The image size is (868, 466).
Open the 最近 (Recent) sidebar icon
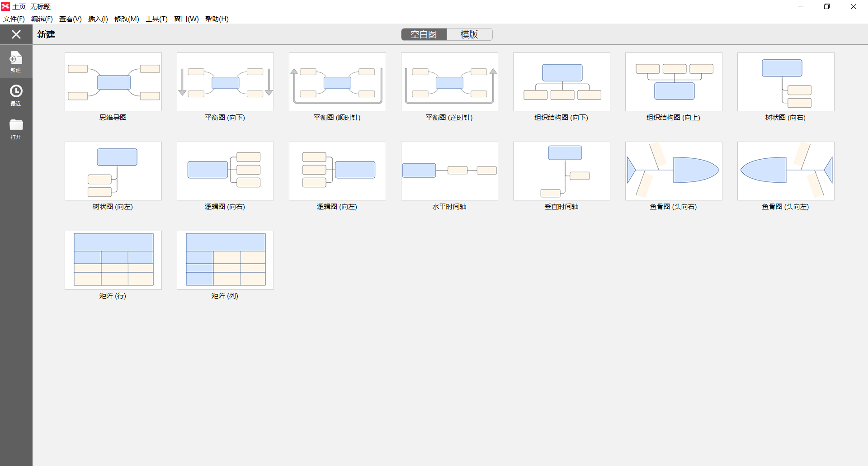[16, 95]
